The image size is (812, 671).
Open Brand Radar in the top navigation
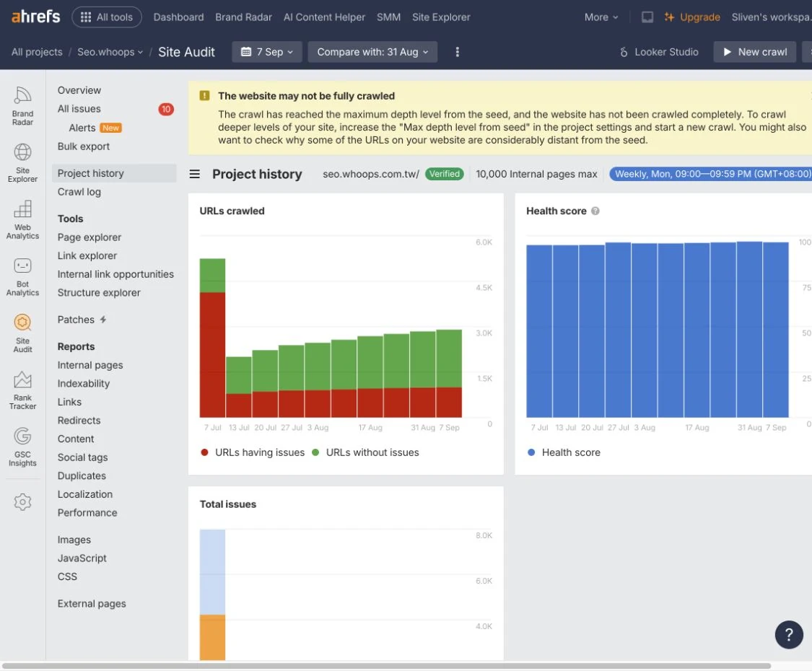tap(243, 17)
